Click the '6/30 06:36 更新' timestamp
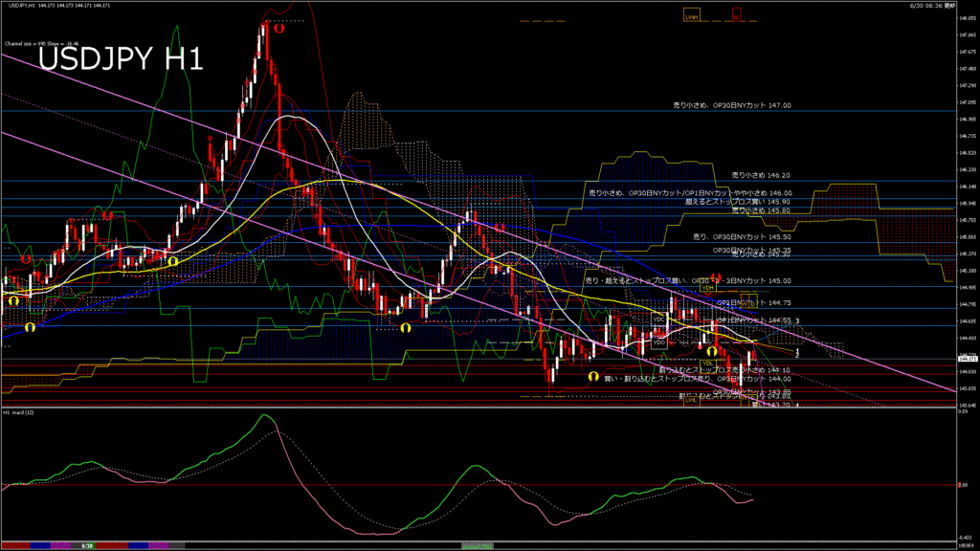980x551 pixels. (932, 5)
